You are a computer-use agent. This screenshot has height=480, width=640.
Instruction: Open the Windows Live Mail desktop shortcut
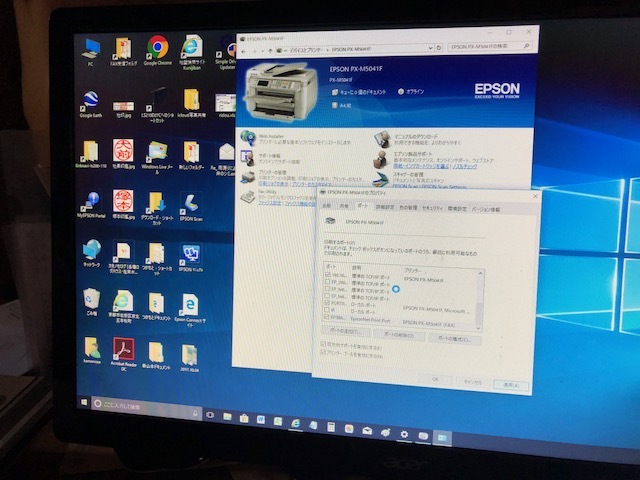157,157
